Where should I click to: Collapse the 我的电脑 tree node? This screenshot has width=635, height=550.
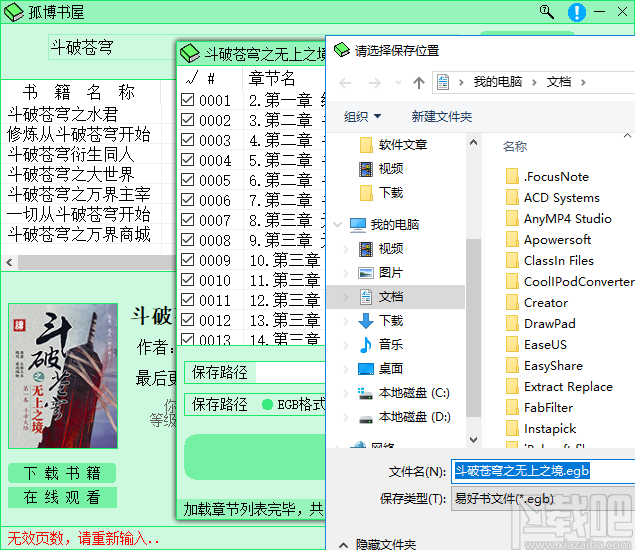(338, 224)
